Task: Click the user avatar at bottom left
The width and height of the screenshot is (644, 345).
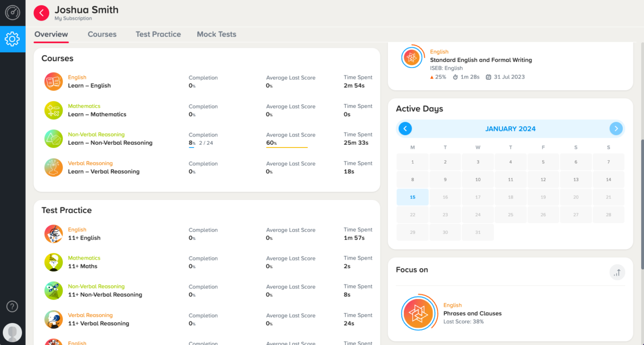Action: point(12,332)
